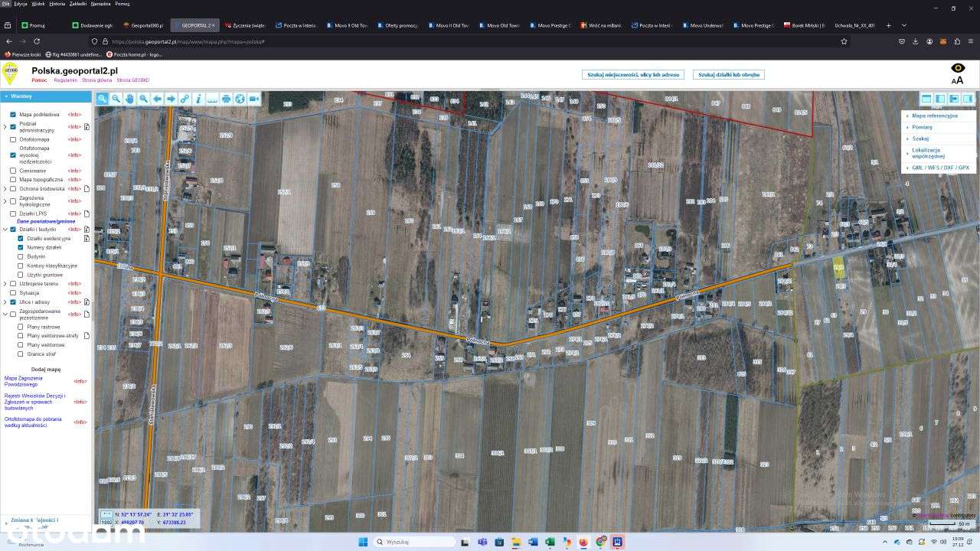This screenshot has height=551, width=980.
Task: Enable the Kontury klasyfikacyjne checkbox
Action: point(21,266)
